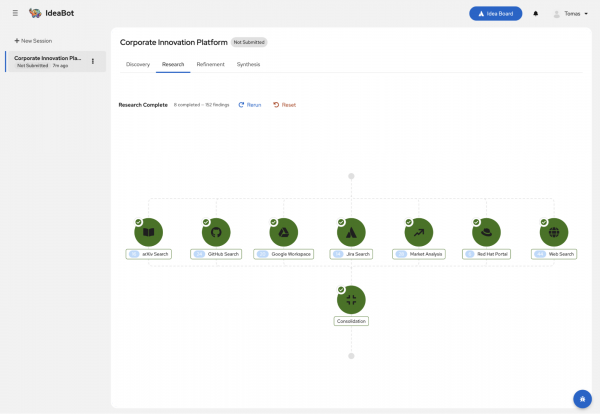Select the Consolidation node icon
The width and height of the screenshot is (600, 414).
pos(351,300)
